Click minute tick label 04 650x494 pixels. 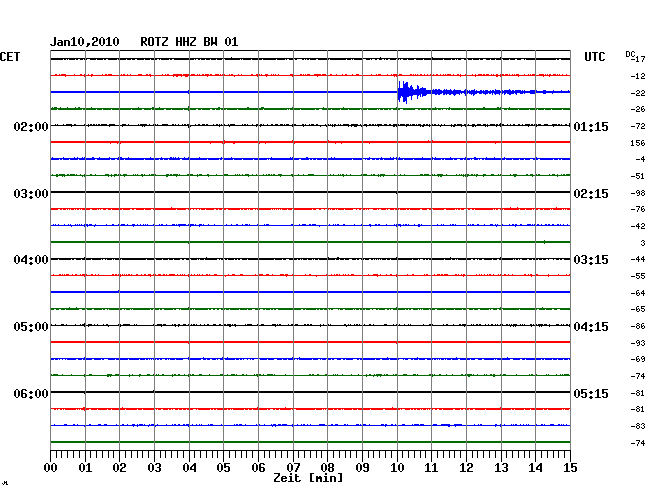[x=189, y=468]
